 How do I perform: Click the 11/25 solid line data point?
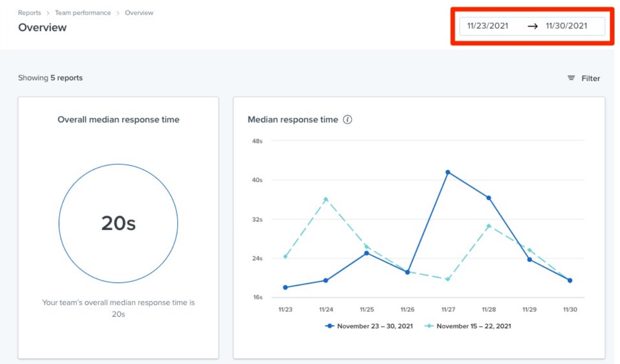(x=367, y=253)
